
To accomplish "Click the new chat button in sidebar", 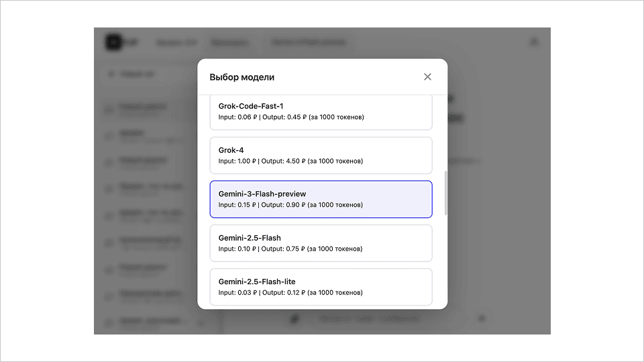I will tap(138, 74).
